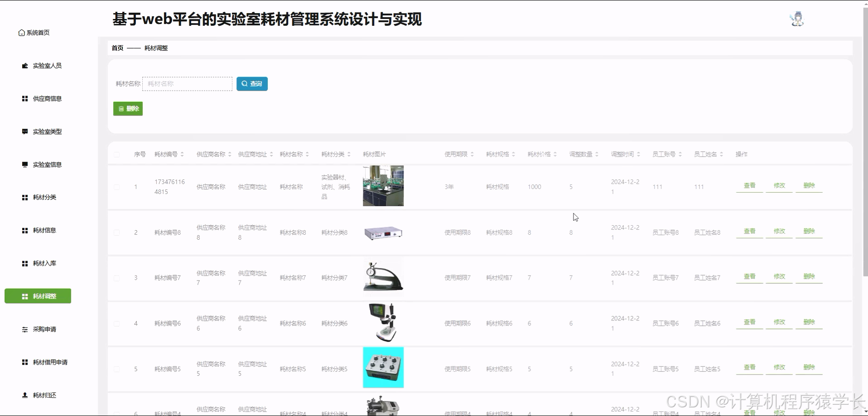Toggle the select-all checkbox in table header

click(x=116, y=154)
